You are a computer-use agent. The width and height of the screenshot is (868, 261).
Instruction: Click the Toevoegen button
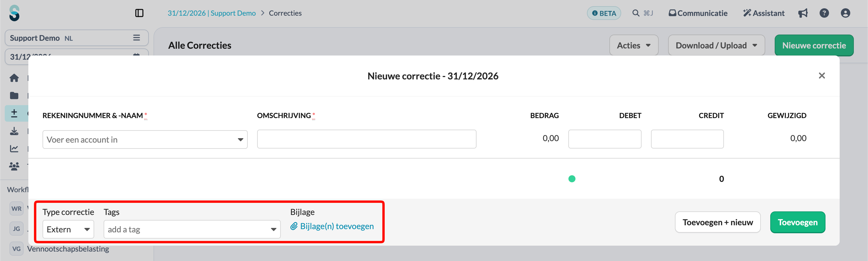coord(797,222)
